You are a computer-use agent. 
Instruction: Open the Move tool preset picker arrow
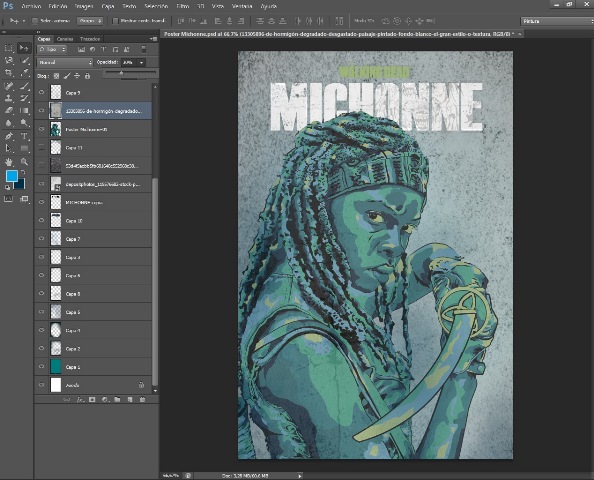click(23, 21)
